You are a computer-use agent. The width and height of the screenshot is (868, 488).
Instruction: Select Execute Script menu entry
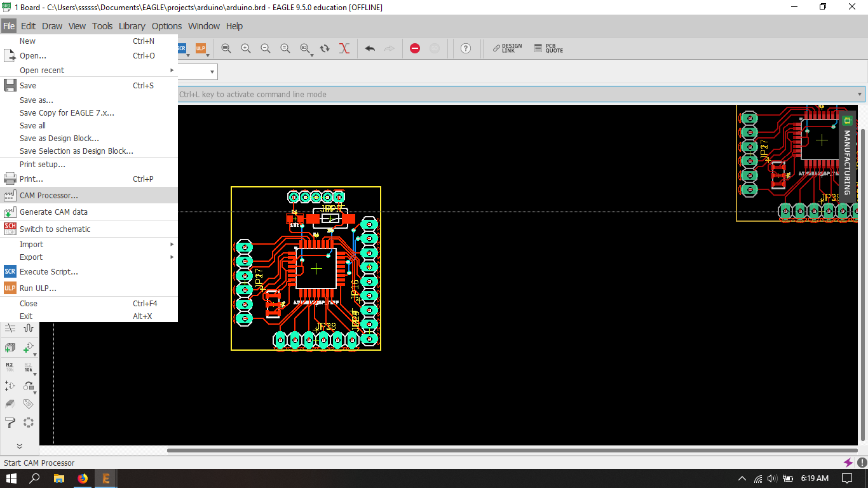(89, 271)
